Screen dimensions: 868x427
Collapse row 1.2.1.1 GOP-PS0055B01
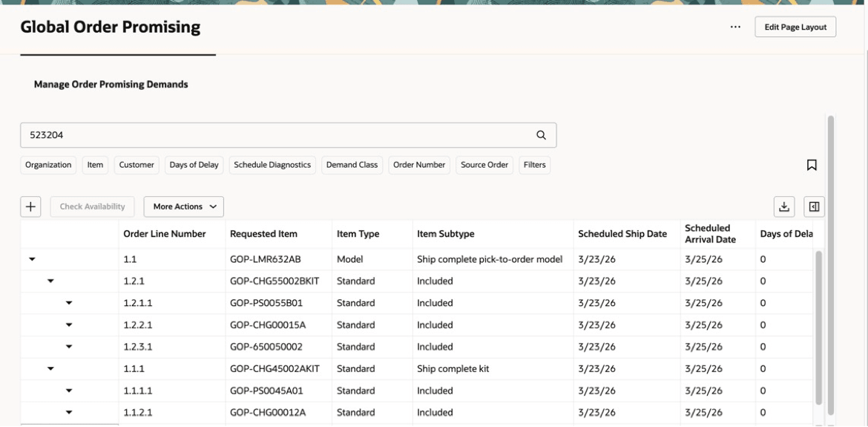click(x=69, y=303)
